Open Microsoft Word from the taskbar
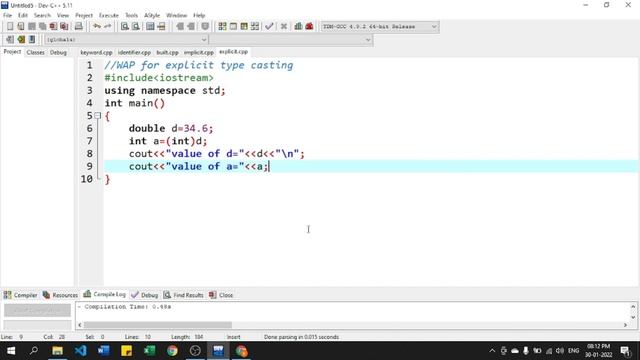The height and width of the screenshot is (360, 640). tap(104, 351)
